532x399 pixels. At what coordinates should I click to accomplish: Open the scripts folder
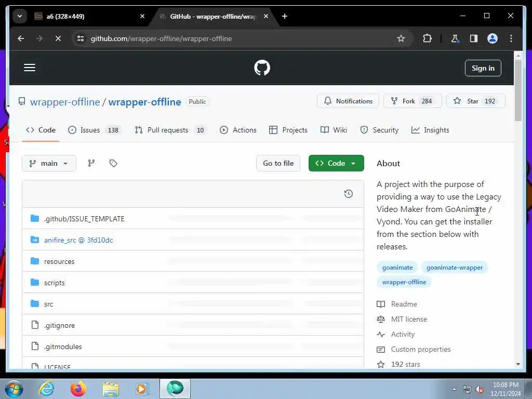(54, 283)
